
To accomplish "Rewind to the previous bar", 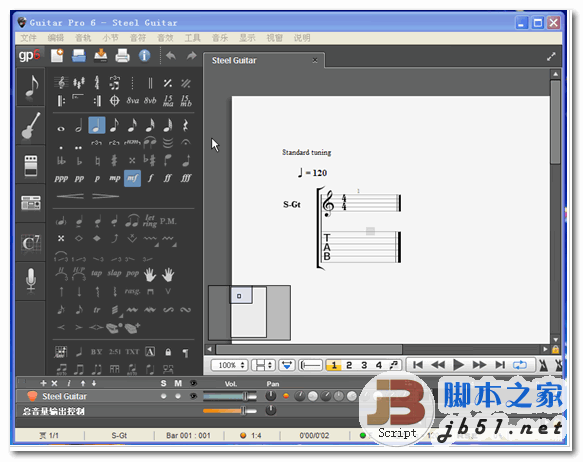I will 438,365.
